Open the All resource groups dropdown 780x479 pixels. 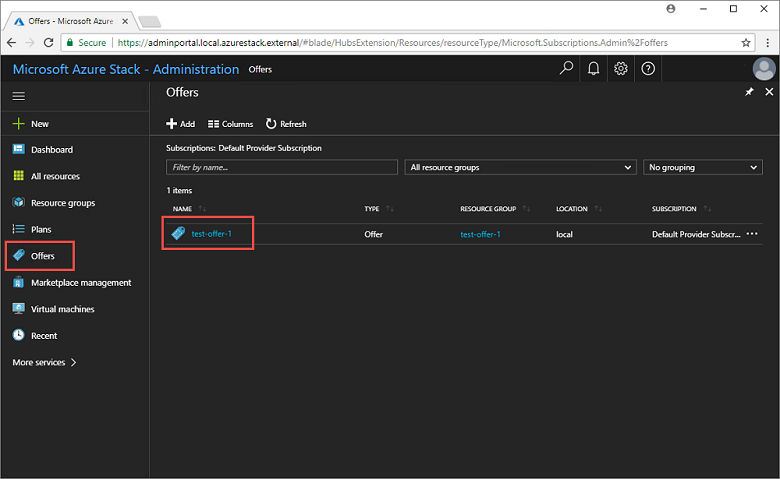[x=520, y=167]
